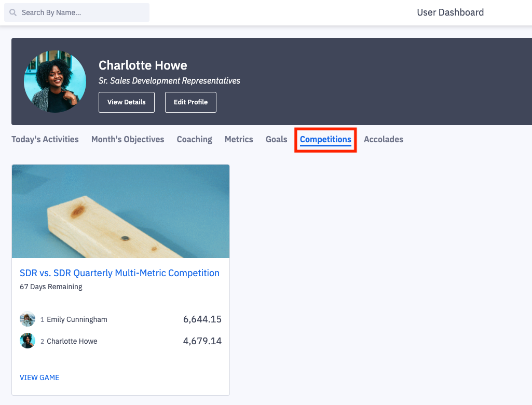Click the Charlotte Howe profile name heading

(x=143, y=65)
